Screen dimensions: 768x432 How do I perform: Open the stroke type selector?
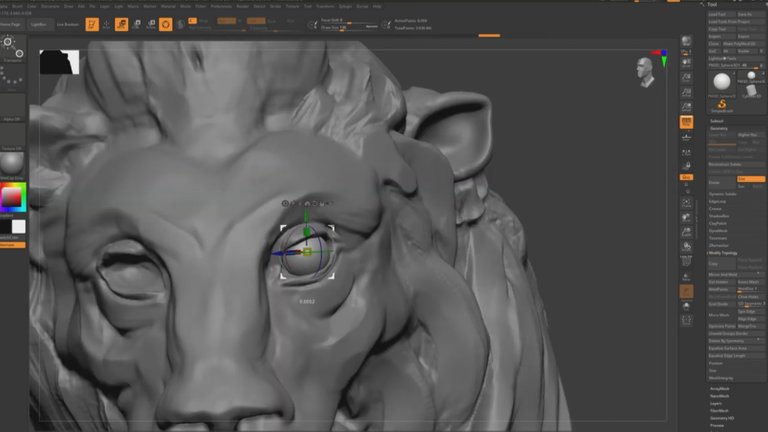tap(13, 77)
